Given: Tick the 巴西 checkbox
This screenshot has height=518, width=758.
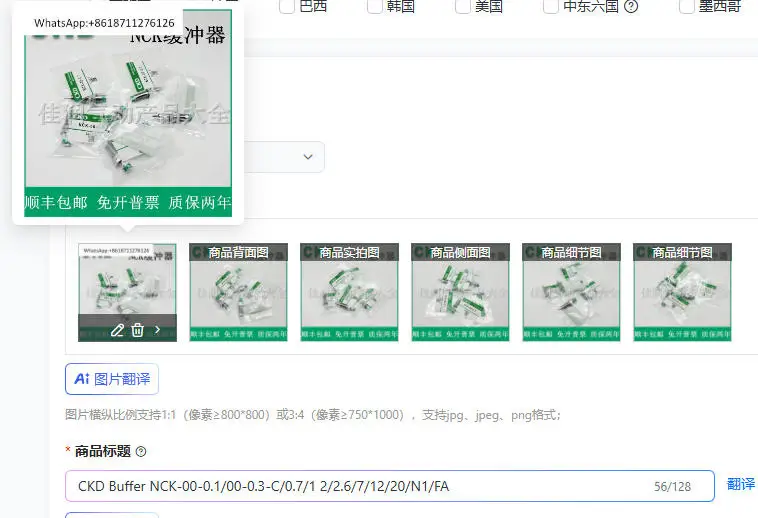Looking at the screenshot, I should tap(287, 6).
